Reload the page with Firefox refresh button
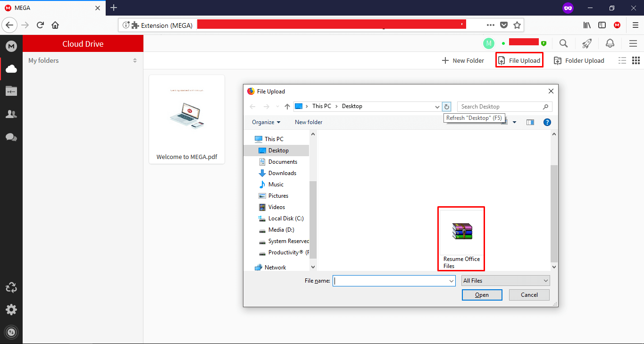 41,25
